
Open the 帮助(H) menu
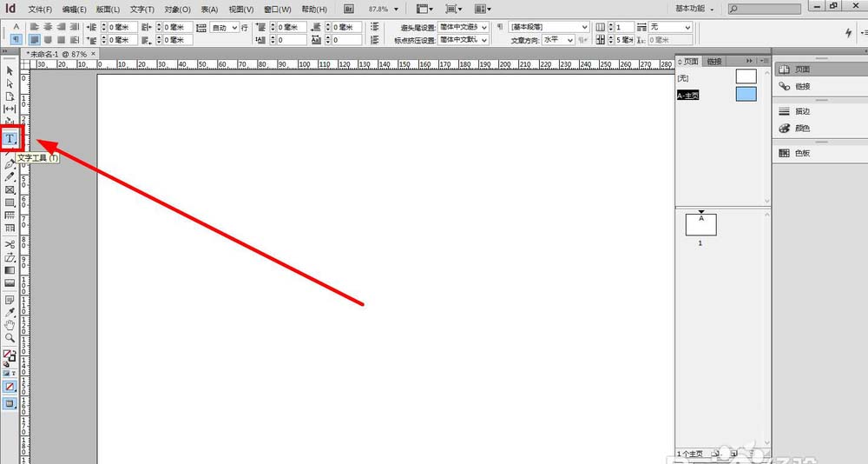tap(314, 10)
